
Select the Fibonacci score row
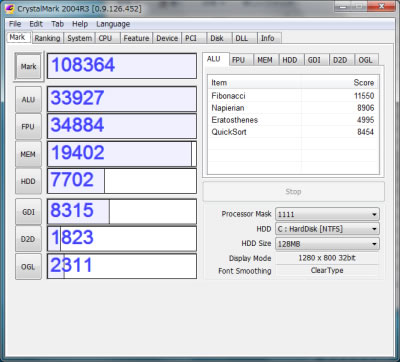(x=293, y=96)
